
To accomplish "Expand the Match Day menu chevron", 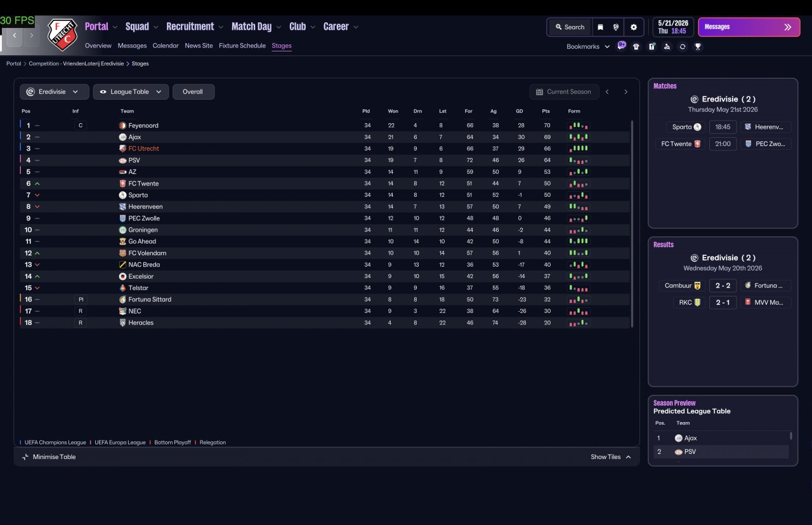I will pyautogui.click(x=278, y=27).
